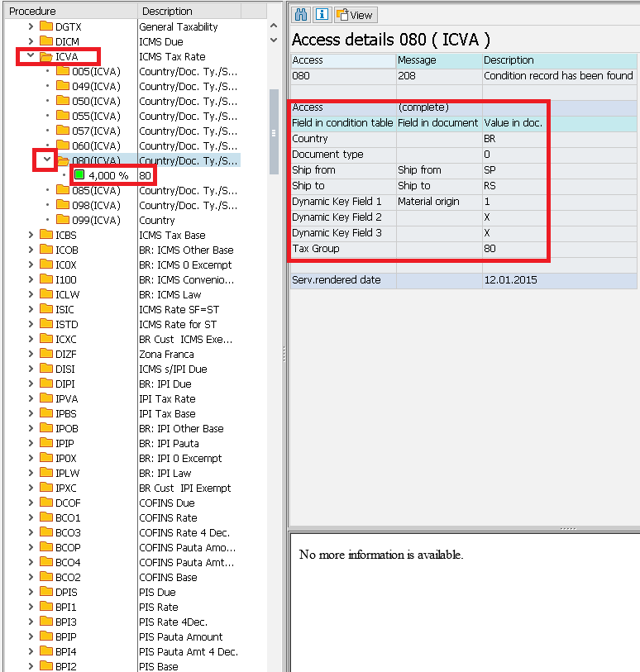Click the binoculars Find icon
Image resolution: width=640 pixels, height=672 pixels.
[302, 14]
